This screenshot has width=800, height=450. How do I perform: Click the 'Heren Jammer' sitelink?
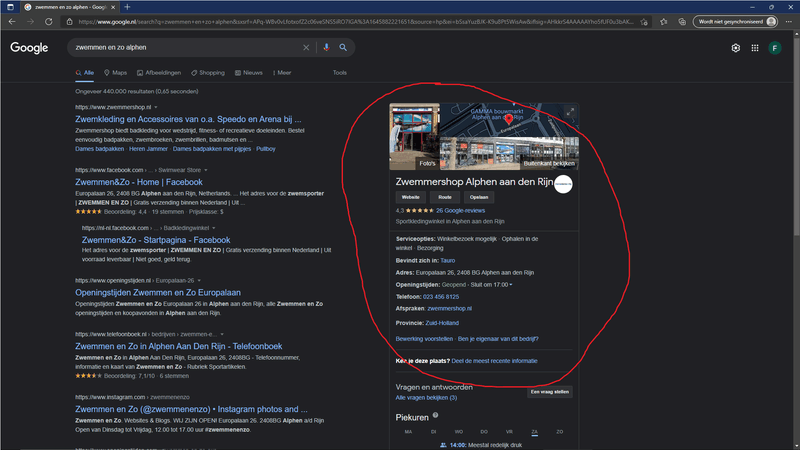point(148,149)
